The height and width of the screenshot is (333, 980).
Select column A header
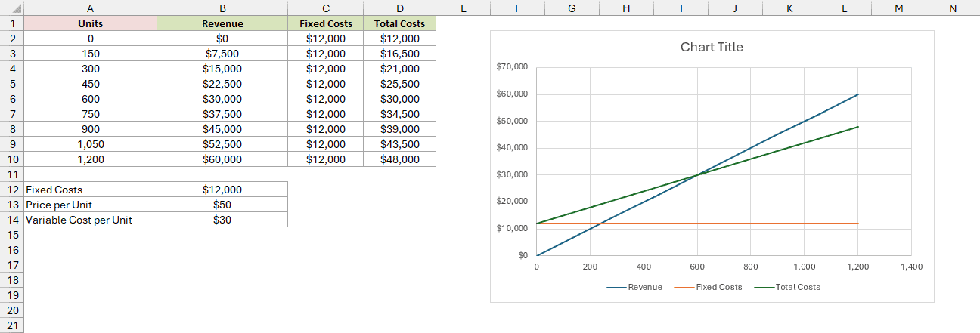tap(91, 8)
